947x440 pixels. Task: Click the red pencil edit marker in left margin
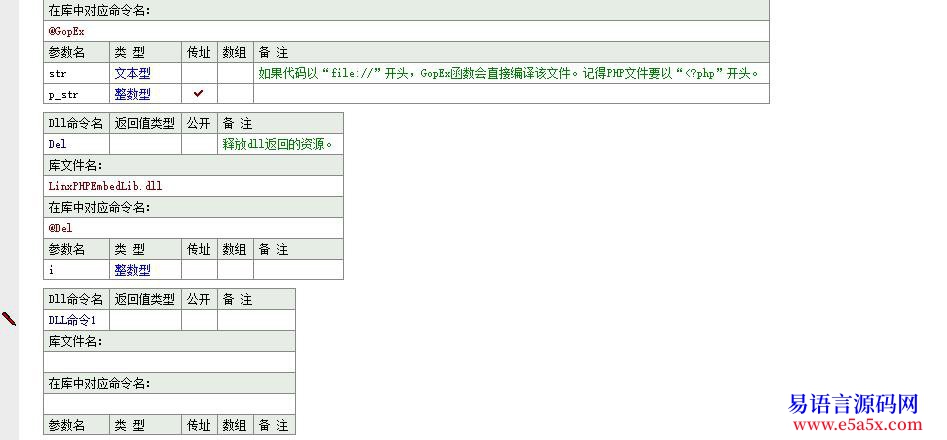9,319
